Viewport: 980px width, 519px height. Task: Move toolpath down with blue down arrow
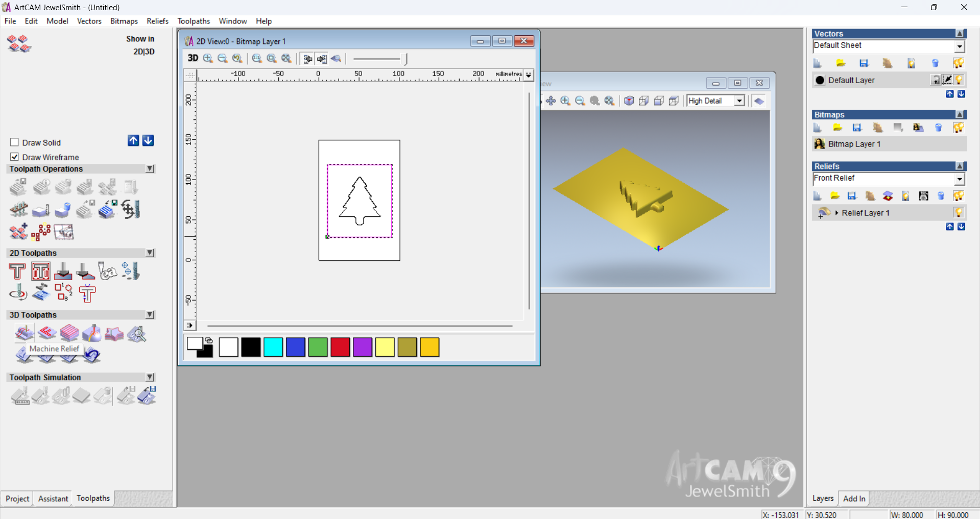click(x=148, y=141)
